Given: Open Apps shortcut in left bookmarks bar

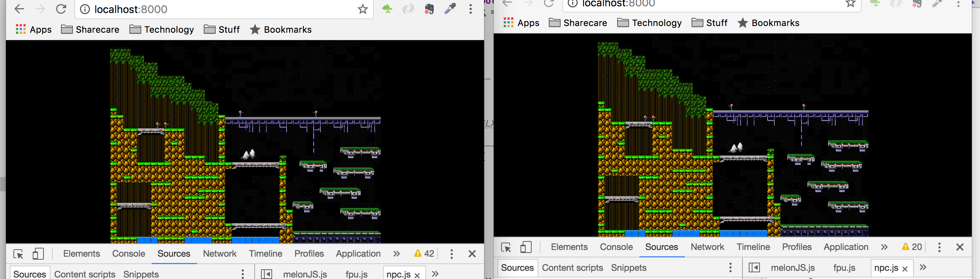Looking at the screenshot, I should (33, 30).
